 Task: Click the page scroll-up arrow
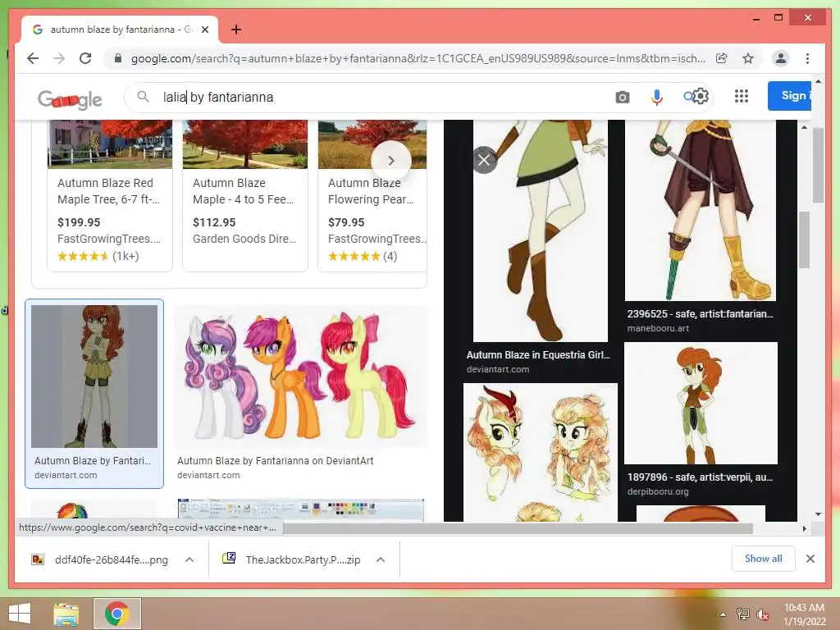pos(818,81)
